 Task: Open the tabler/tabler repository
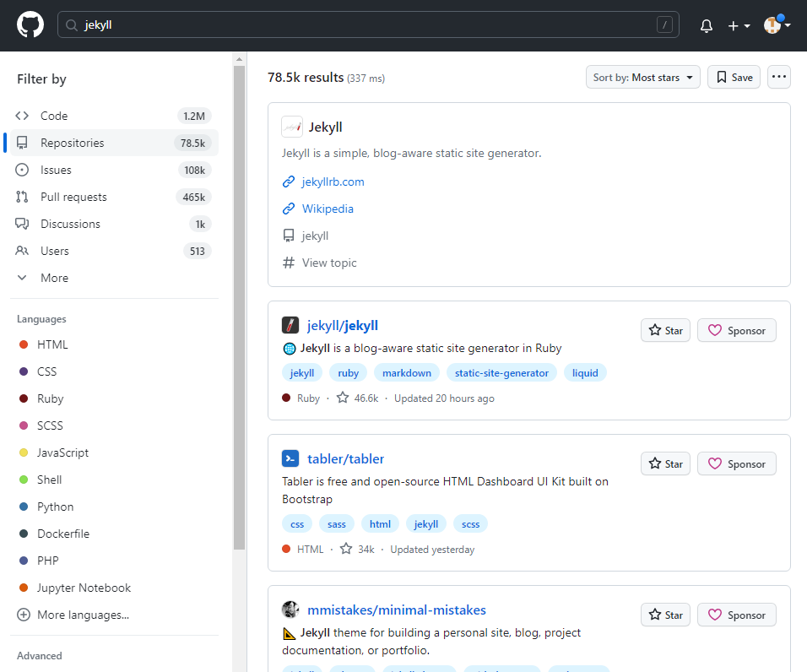(346, 458)
